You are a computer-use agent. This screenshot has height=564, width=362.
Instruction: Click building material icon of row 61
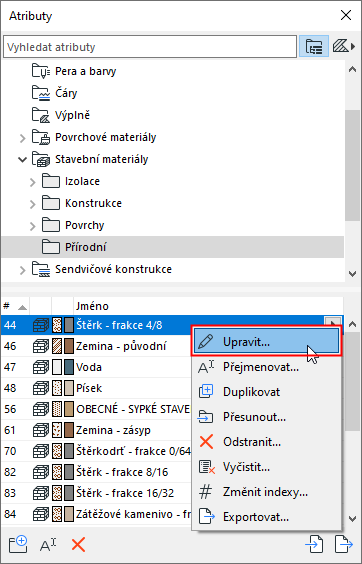[41, 430]
